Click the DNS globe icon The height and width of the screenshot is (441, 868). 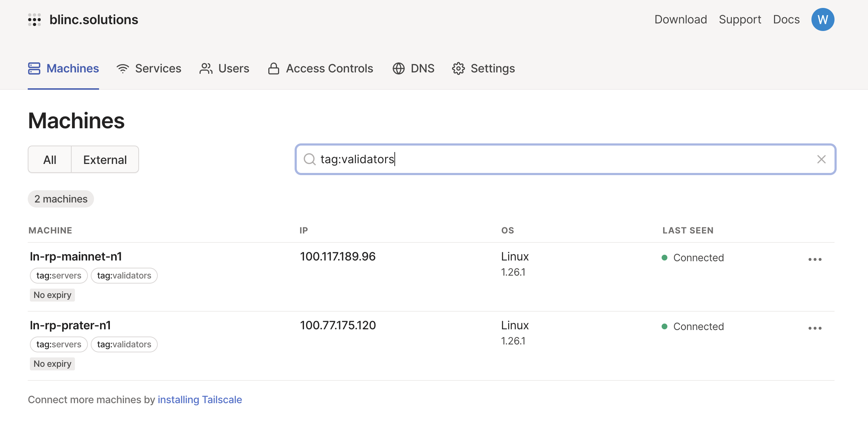pyautogui.click(x=398, y=68)
